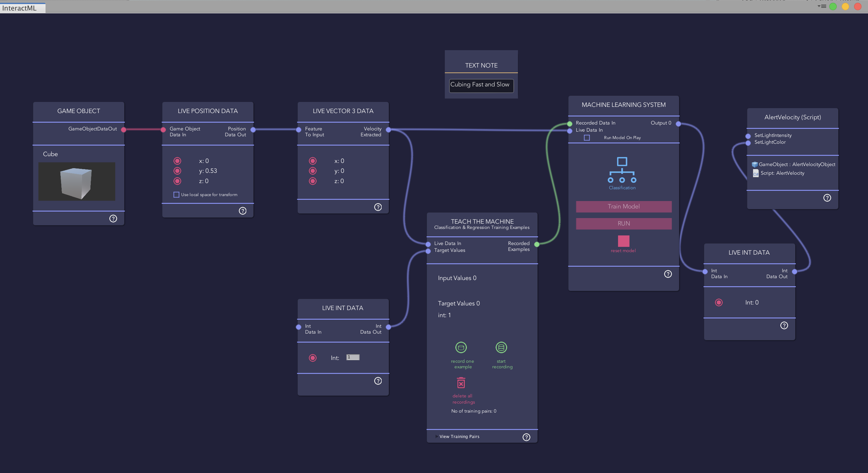Select the InteractML tab

click(x=20, y=8)
